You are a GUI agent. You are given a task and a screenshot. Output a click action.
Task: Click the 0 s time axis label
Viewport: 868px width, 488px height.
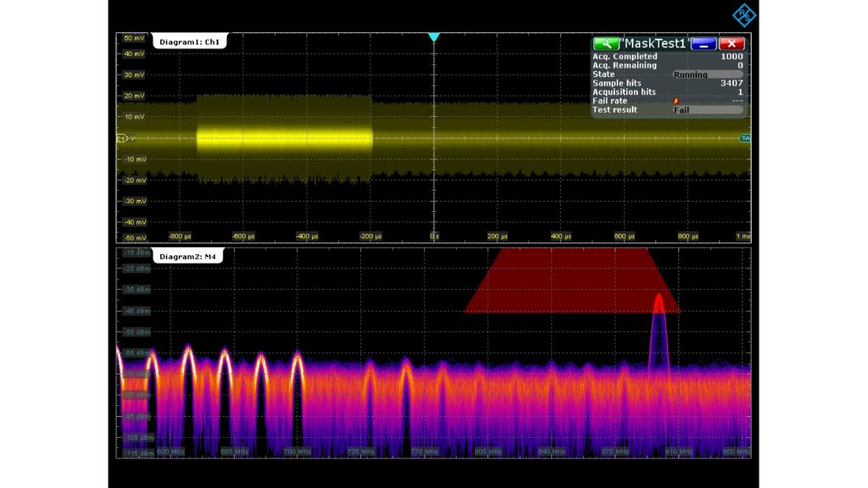(x=433, y=236)
